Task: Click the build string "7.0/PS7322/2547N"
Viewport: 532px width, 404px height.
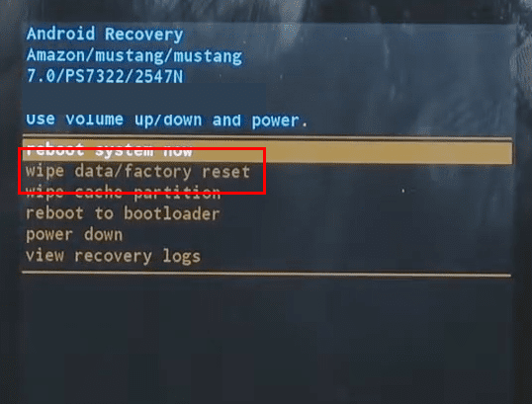Action: [105, 76]
